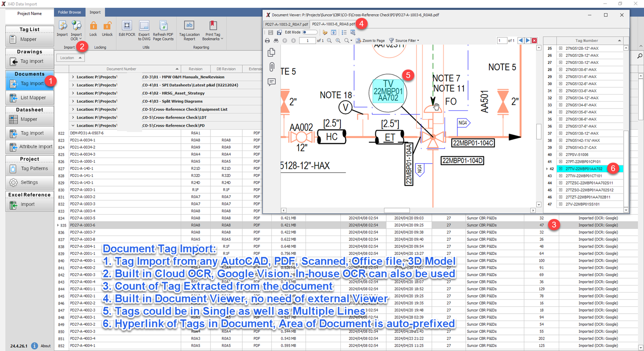Open Excel Reference Import

(29, 204)
